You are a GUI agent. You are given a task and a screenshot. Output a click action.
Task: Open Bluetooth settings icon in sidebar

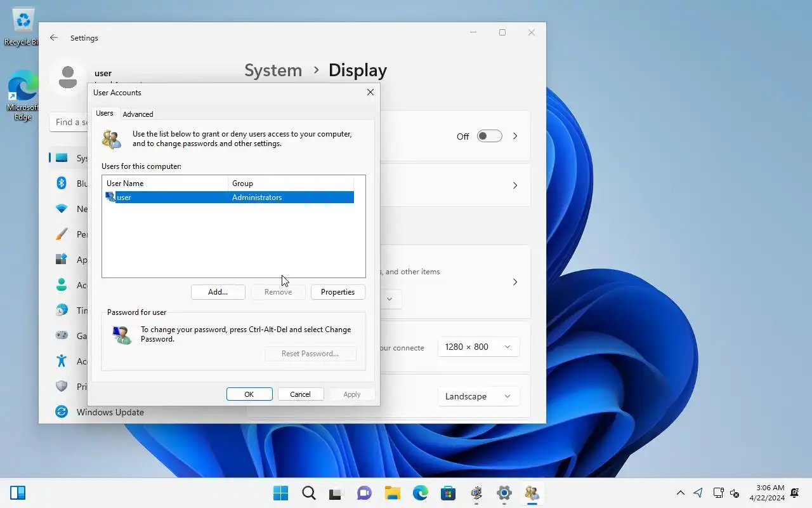[x=62, y=184]
